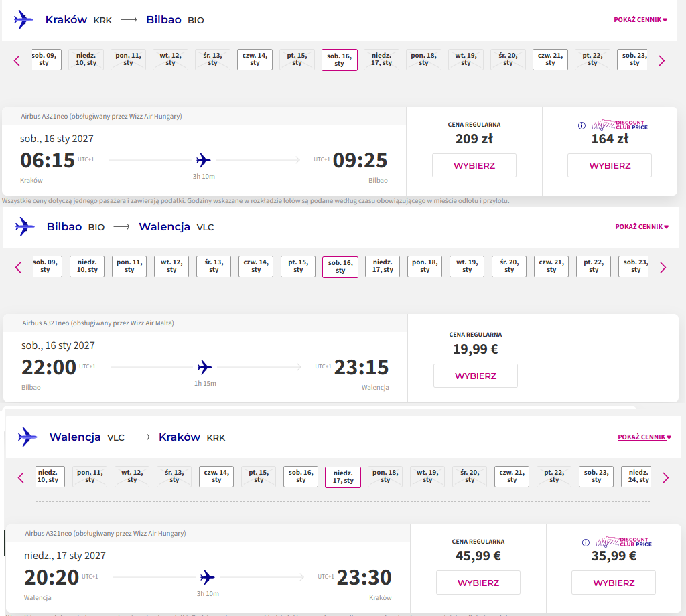Viewport: 686px width, 616px height.
Task: Click next dates arrow for Walencja–Kraków
Action: pos(665,478)
